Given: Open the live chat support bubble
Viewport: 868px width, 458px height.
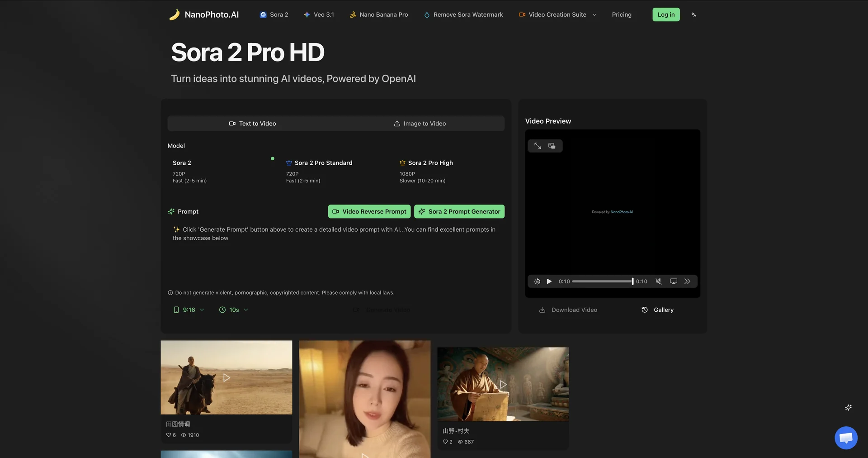Looking at the screenshot, I should tap(846, 438).
